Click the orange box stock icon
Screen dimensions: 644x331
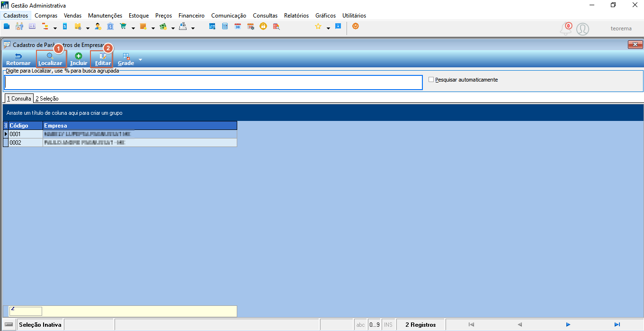pos(143,27)
